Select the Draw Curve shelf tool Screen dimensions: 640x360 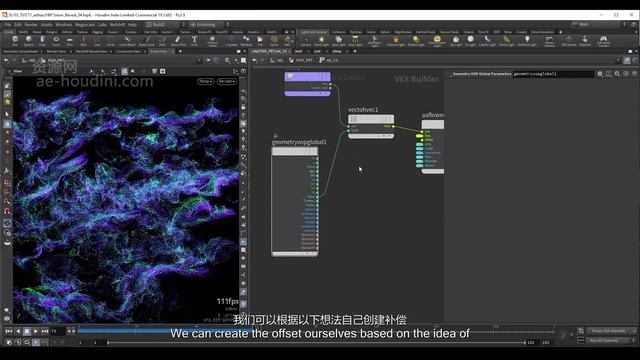(147, 41)
